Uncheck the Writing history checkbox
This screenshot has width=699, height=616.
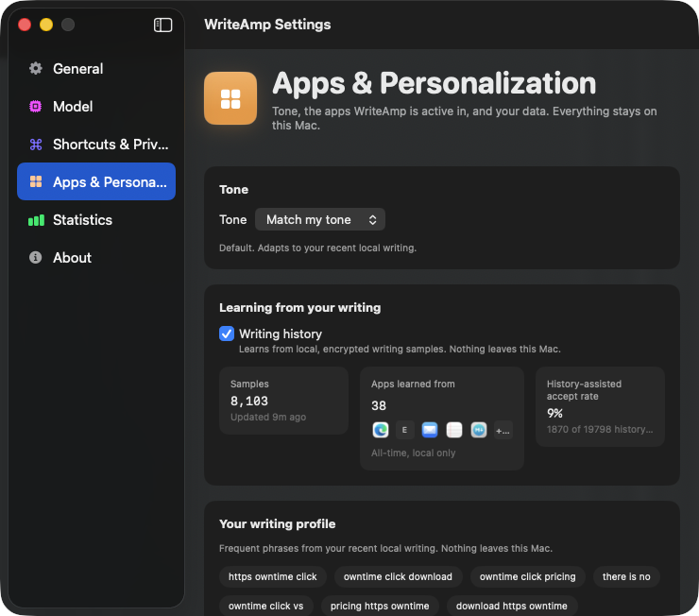point(227,334)
